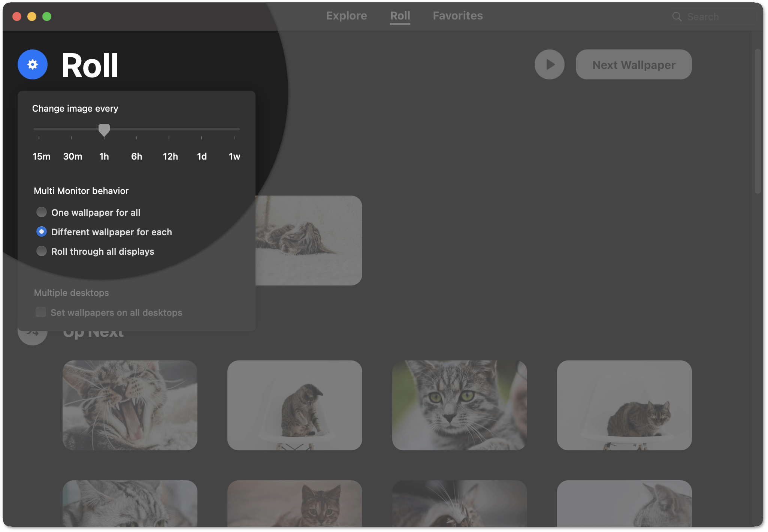Select the Roll tab
Screen dimensions: 768x532
pyautogui.click(x=400, y=16)
